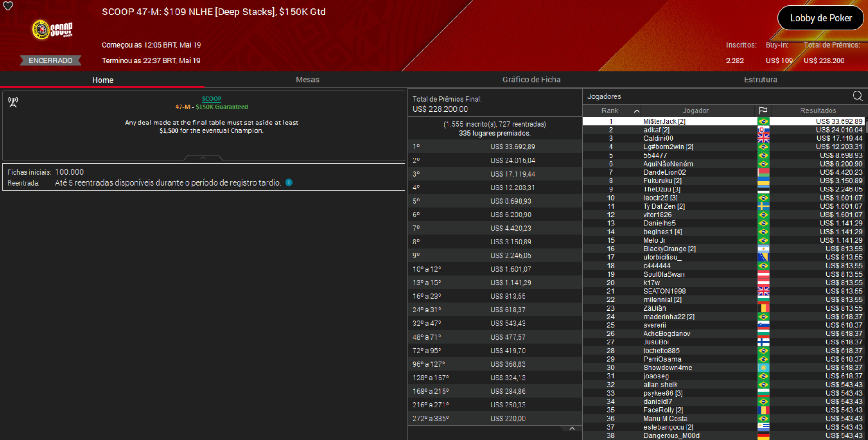Sort by Jogador column header
The width and height of the screenshot is (868, 440).
[696, 110]
